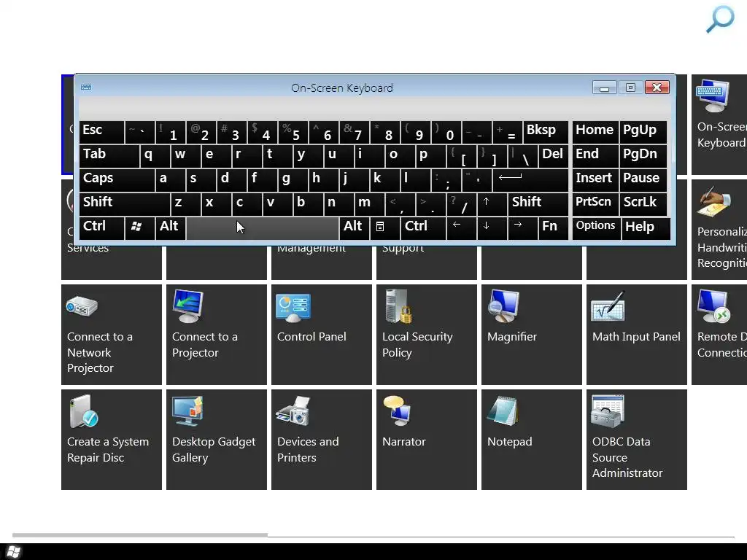Click the On-Screen Keyboard title bar icon
Image resolution: width=747 pixels, height=560 pixels.
click(x=86, y=87)
